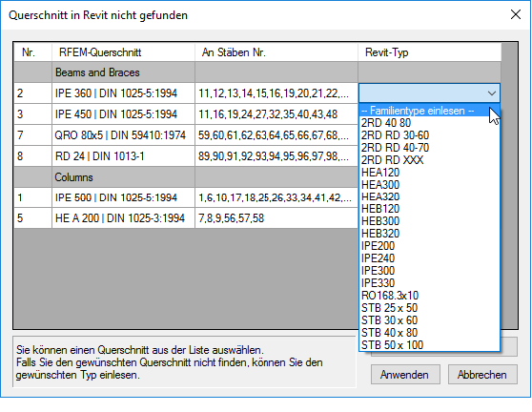The height and width of the screenshot is (412, 532).
Task: Choose HEB120 family type
Action: [x=429, y=209]
